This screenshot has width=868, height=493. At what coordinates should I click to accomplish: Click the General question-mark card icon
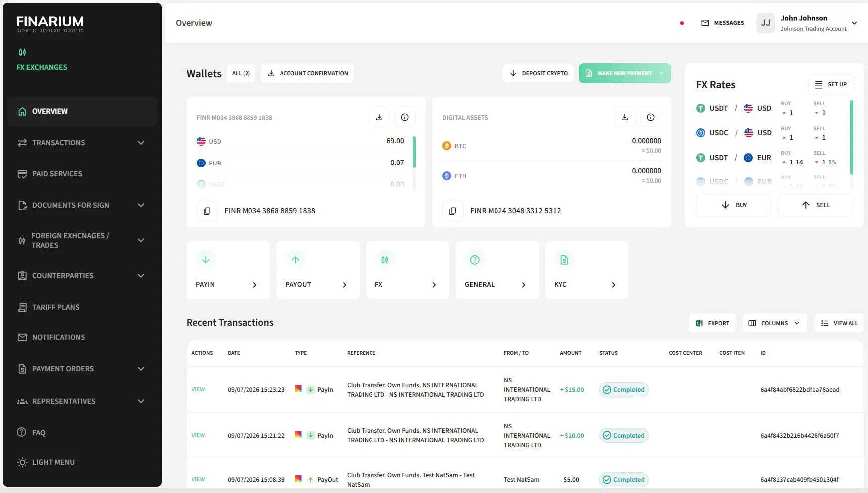[x=475, y=260]
